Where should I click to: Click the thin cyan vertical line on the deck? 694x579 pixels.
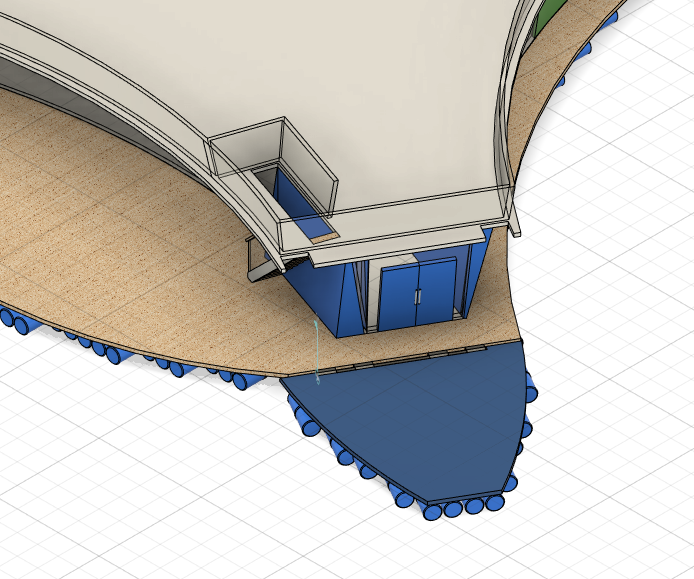tap(316, 350)
